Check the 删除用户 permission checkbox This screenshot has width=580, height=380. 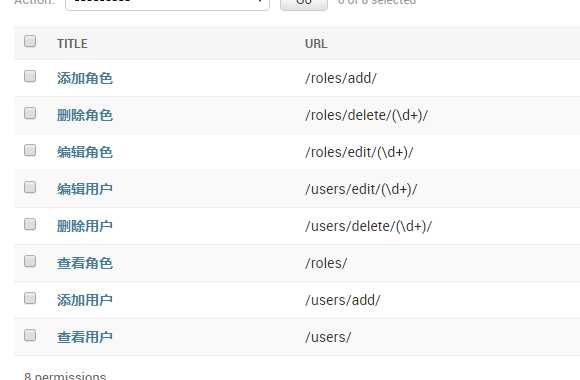pyautogui.click(x=30, y=224)
